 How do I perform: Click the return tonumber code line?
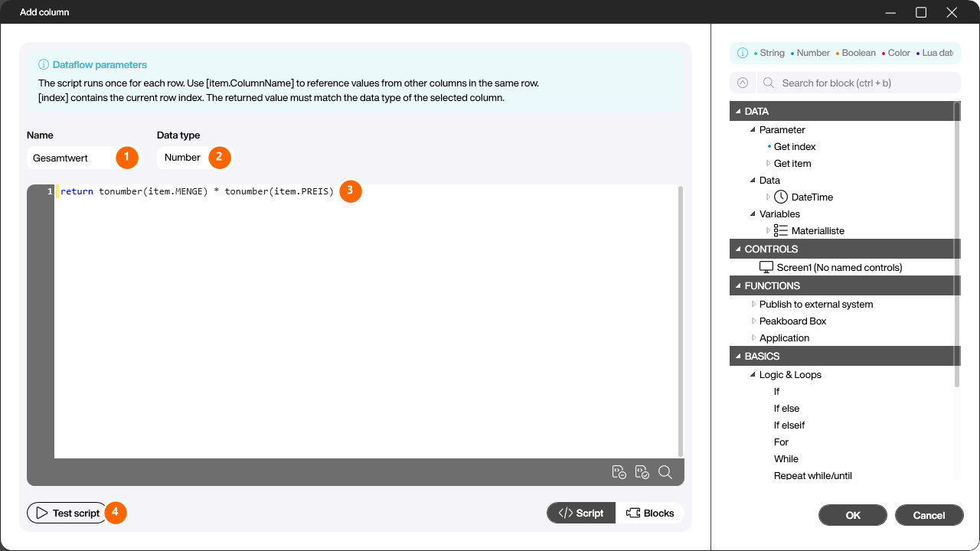click(198, 191)
